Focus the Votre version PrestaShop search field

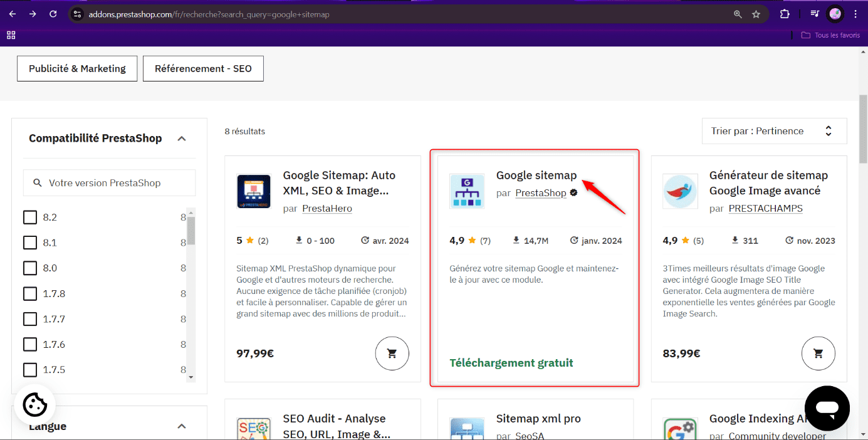[110, 183]
